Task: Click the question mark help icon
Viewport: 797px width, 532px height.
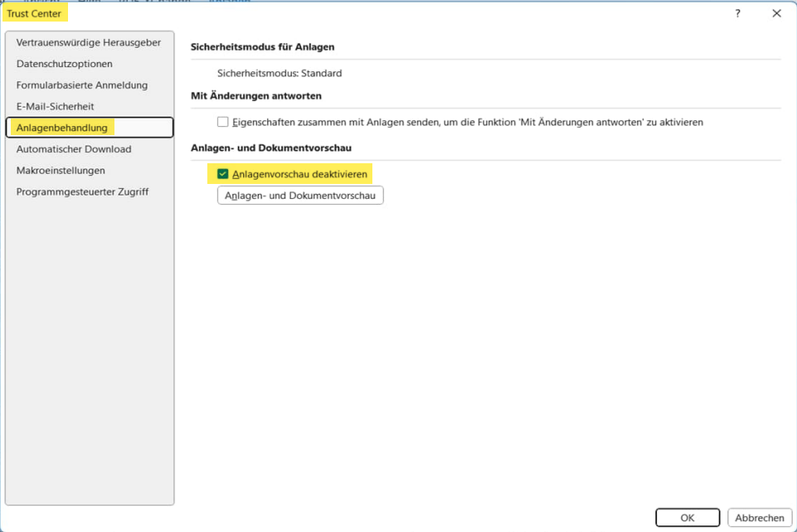Action: pos(737,13)
